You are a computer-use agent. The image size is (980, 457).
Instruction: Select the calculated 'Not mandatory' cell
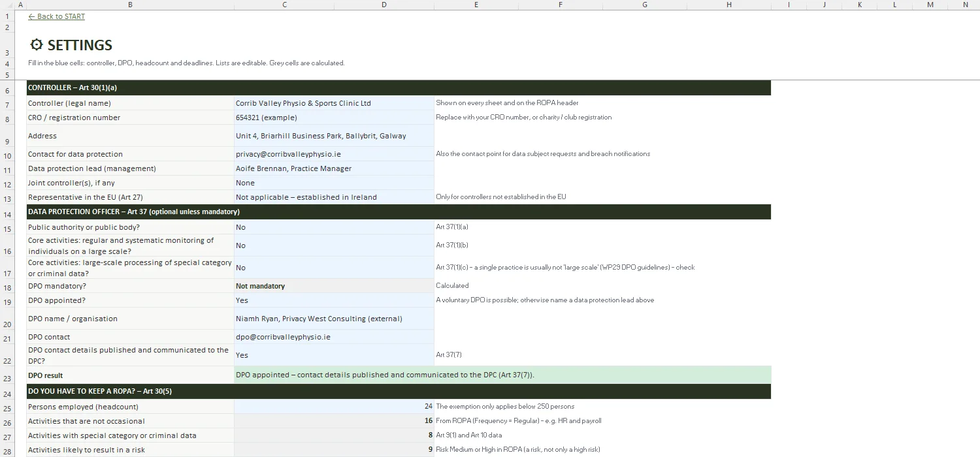tap(334, 286)
